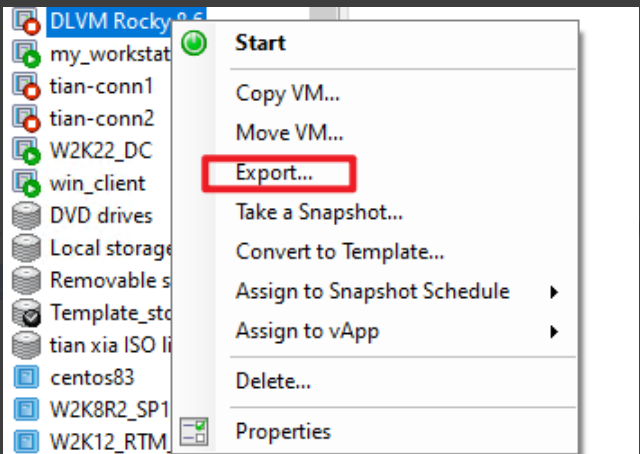640x454 pixels.
Task: Click the green Start icon in context menu
Action: coord(197,43)
